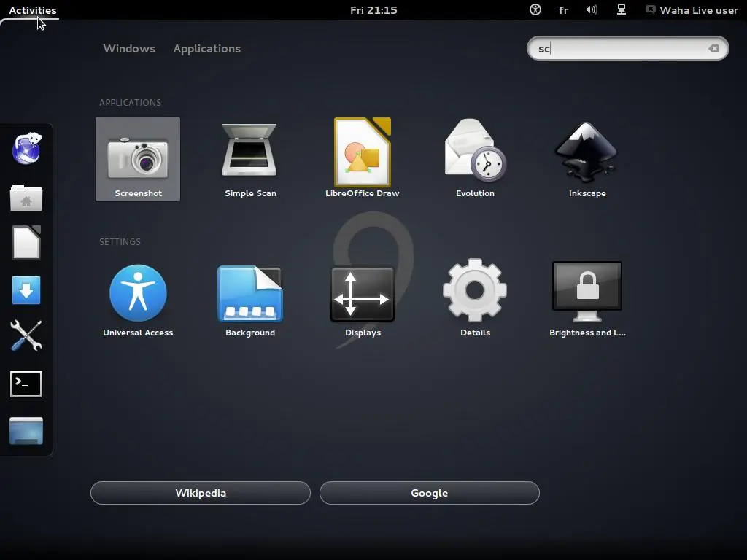The width and height of the screenshot is (747, 560).
Task: Open LibreOffice document icon in dash
Action: tap(26, 242)
